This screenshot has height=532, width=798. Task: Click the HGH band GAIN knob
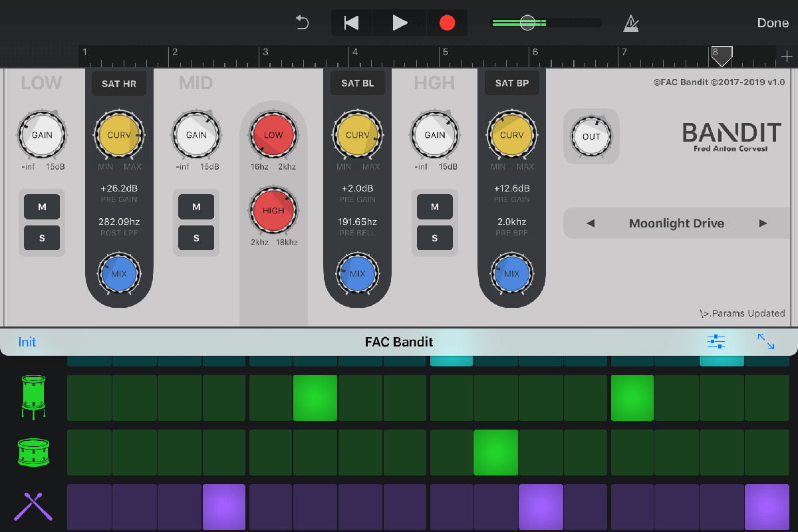[x=435, y=135]
